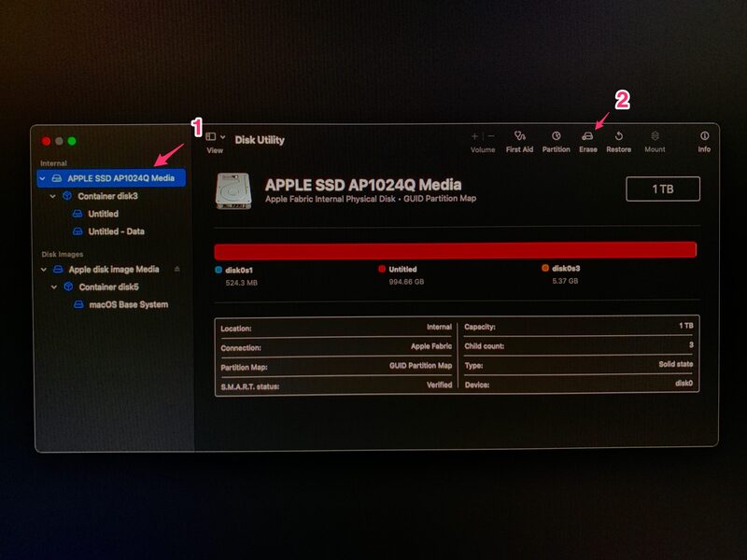747x560 pixels.
Task: Remove volume with minus icon
Action: [x=491, y=136]
